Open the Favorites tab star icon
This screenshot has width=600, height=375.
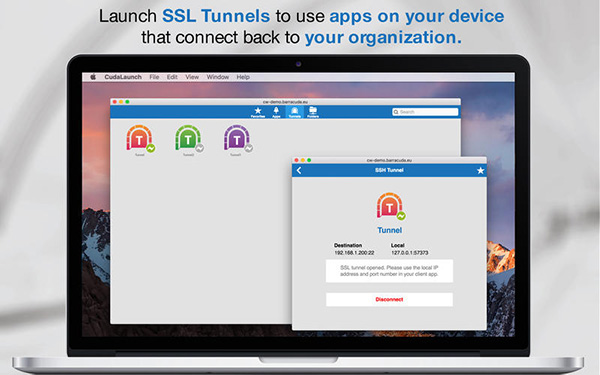pos(258,112)
